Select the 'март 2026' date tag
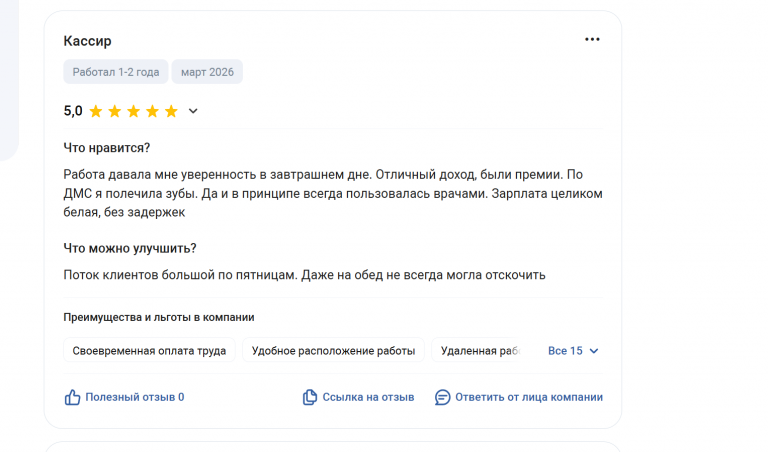Viewport: 768px width, 452px height. tap(207, 72)
